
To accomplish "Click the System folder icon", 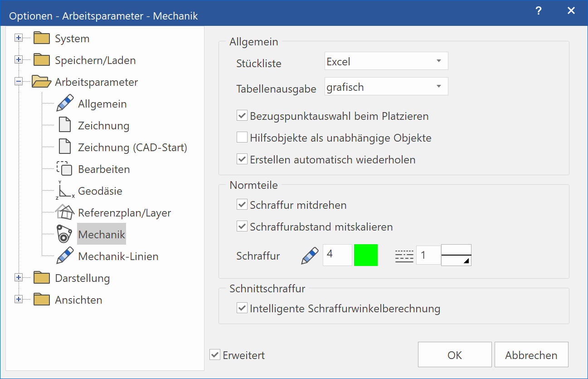I will pyautogui.click(x=42, y=38).
